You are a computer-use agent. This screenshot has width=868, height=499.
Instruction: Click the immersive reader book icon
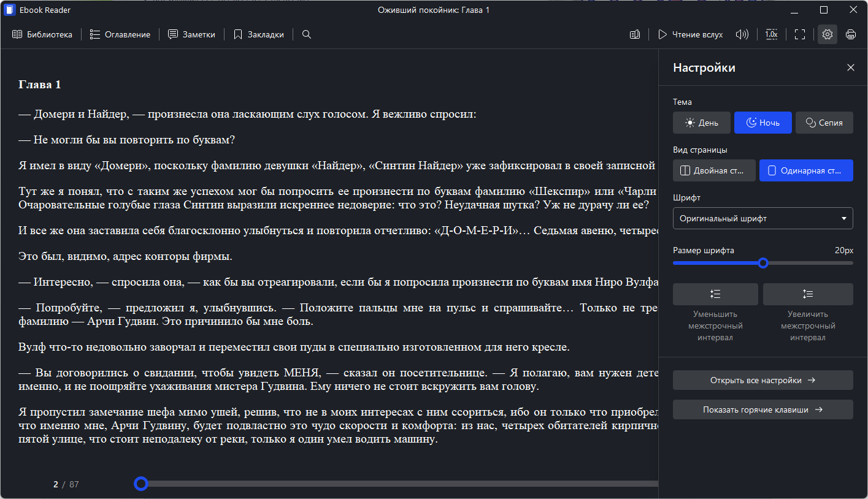point(635,34)
